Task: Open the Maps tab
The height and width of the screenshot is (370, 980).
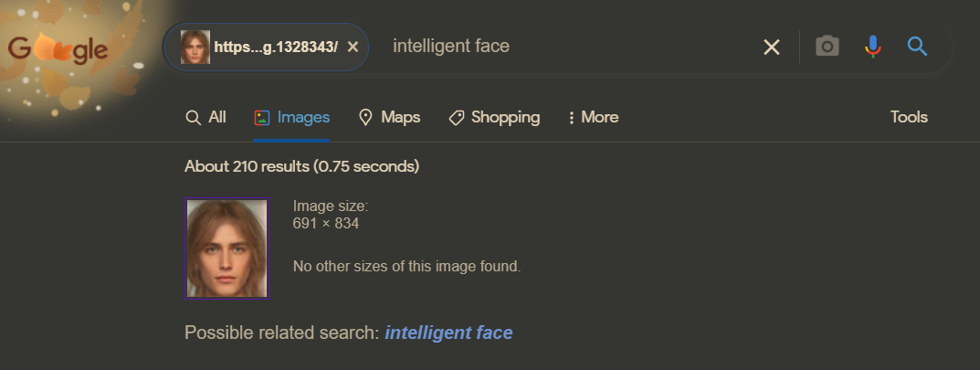Action: pyautogui.click(x=389, y=118)
